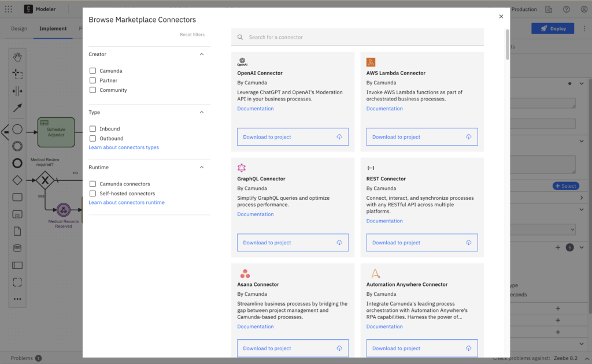Click the Deploy button
Screen dimensions: 592x364
(553, 28)
